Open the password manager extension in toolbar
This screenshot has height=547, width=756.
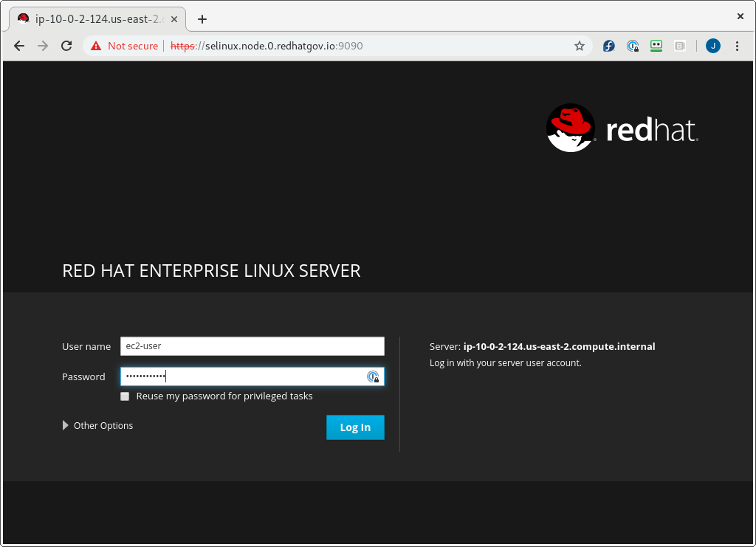click(x=633, y=46)
